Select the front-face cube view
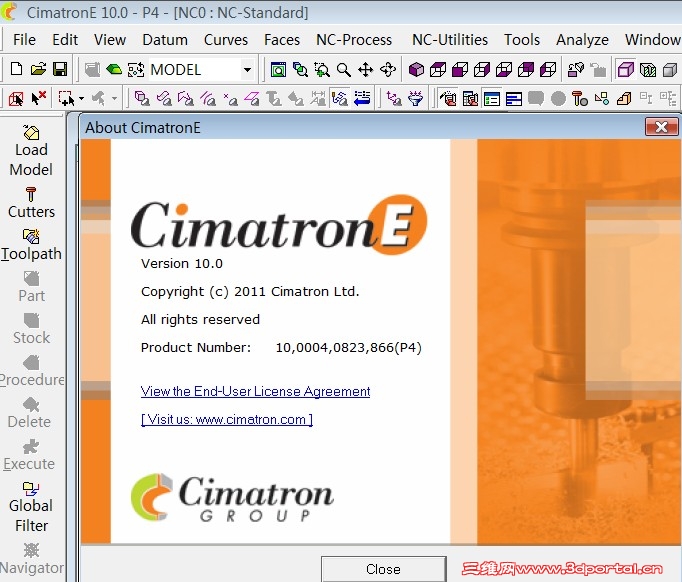 460,70
